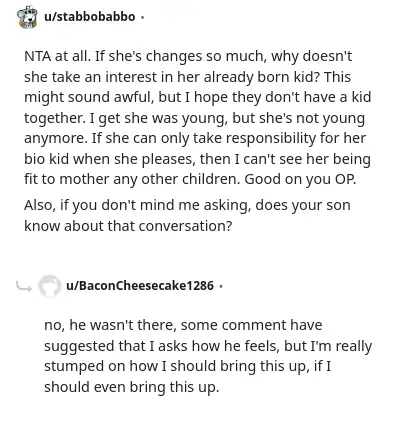Select the reply line starting "stumped on how"
Screen dimensions: 400x422
[187, 366]
